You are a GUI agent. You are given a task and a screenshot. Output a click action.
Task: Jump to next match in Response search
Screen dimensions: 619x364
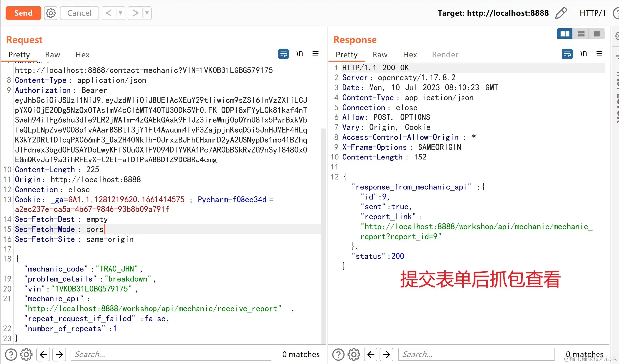pyautogui.click(x=387, y=355)
